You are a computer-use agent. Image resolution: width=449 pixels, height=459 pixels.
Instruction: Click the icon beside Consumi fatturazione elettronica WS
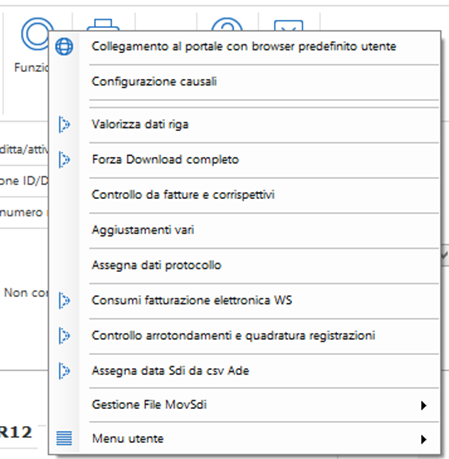[64, 300]
